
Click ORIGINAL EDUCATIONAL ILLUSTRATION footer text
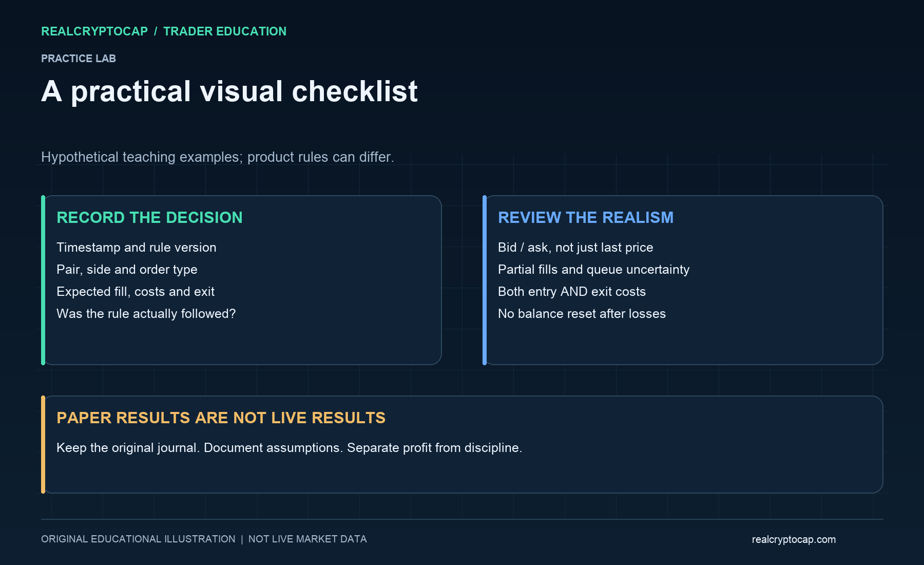tap(138, 539)
